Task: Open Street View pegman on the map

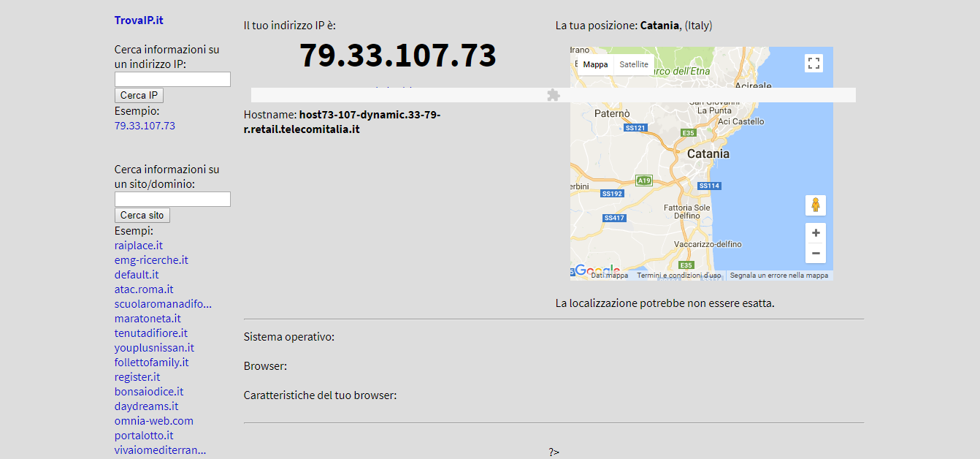Action: (x=816, y=205)
